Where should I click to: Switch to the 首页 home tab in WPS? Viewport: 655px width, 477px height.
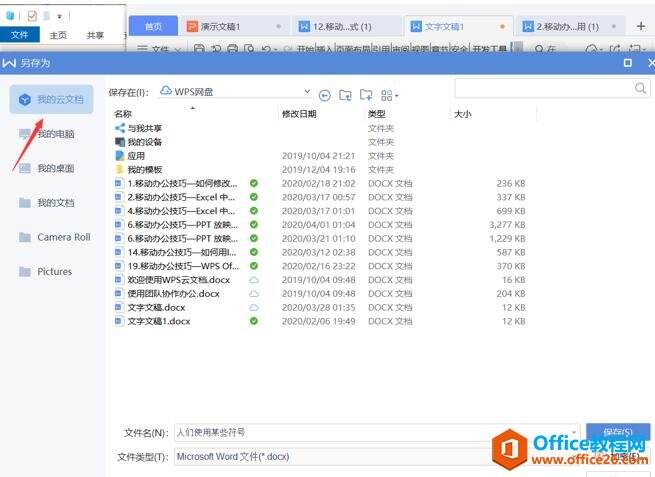pyautogui.click(x=153, y=26)
